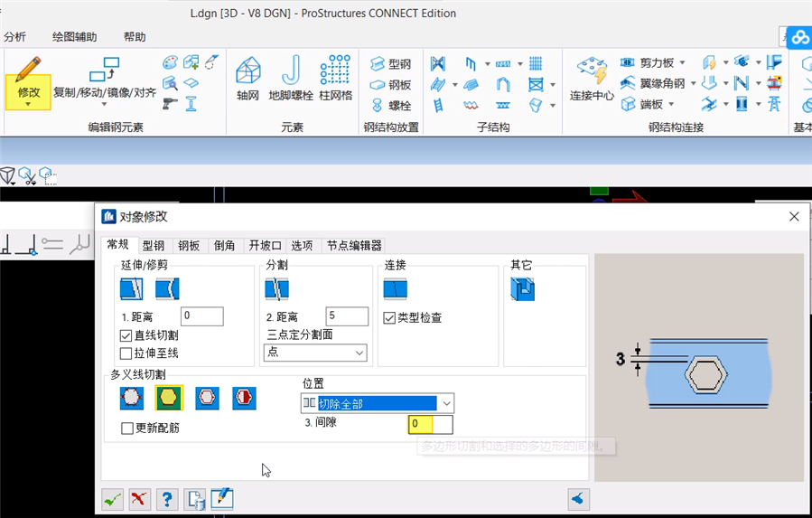Toggle the 更新配筋 checkbox
The width and height of the screenshot is (812, 518).
tap(126, 429)
